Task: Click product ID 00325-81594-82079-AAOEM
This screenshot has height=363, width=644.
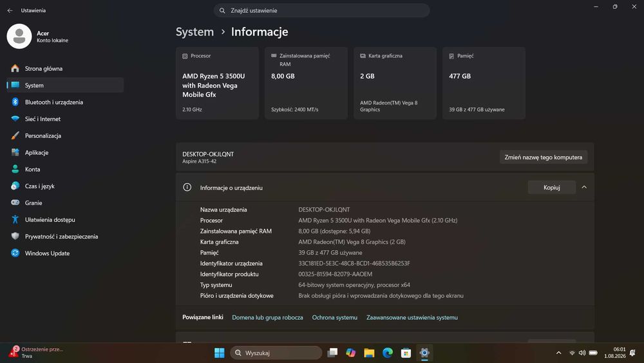Action: coord(335,274)
